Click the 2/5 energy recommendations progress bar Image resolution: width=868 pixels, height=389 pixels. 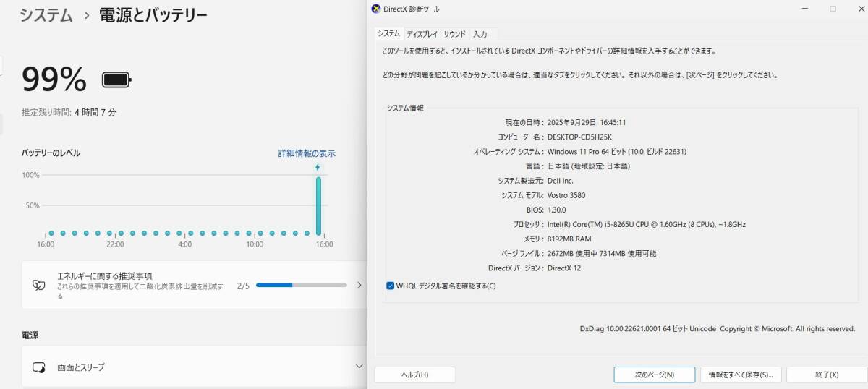(302, 286)
